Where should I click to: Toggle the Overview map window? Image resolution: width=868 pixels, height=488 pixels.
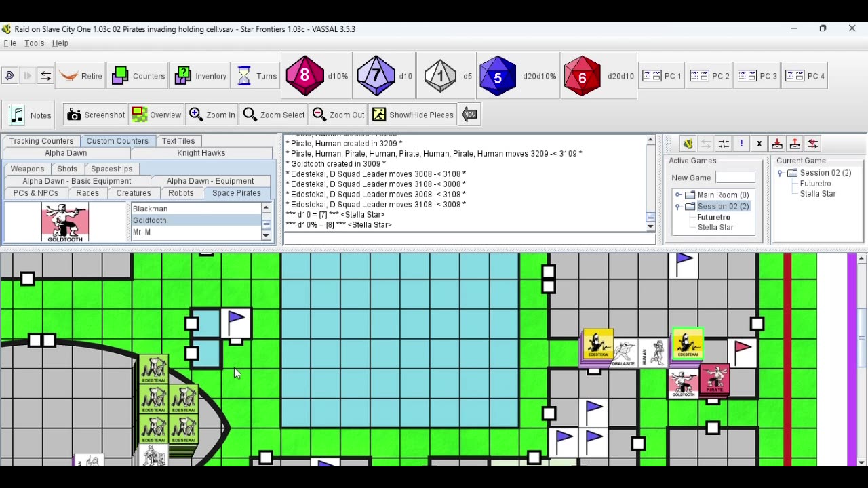pos(157,115)
